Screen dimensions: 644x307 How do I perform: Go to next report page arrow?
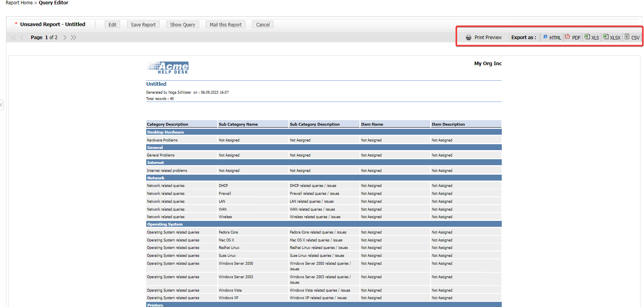coord(65,38)
